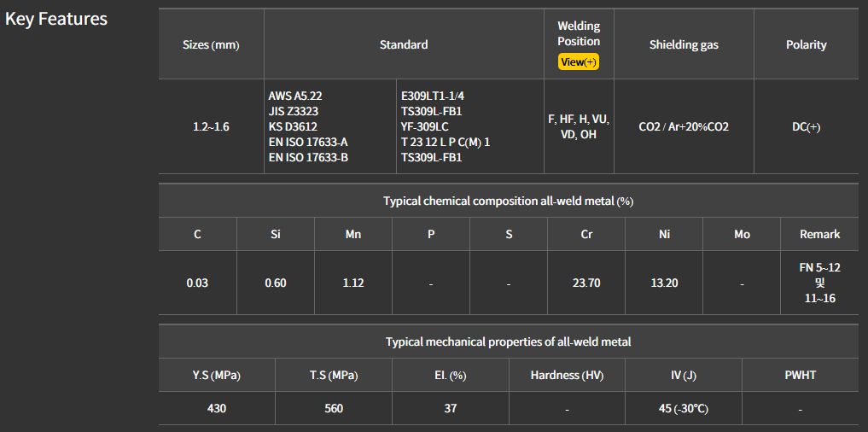The image size is (868, 432).
Task: Click the Welding Position header text
Action: [579, 34]
